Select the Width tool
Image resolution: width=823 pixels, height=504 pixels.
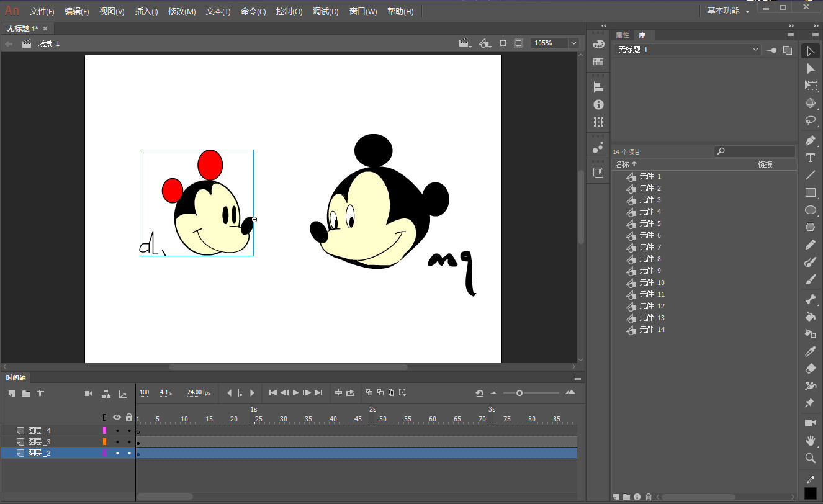(x=811, y=386)
